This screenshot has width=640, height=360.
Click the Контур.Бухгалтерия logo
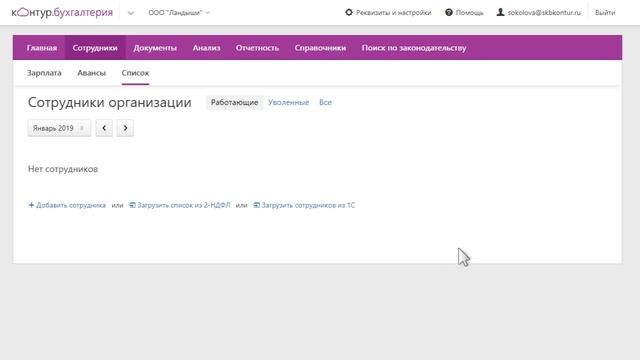(62, 13)
